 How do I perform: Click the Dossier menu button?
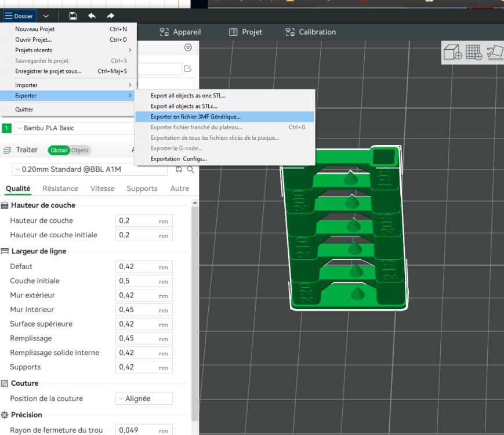pyautogui.click(x=19, y=16)
